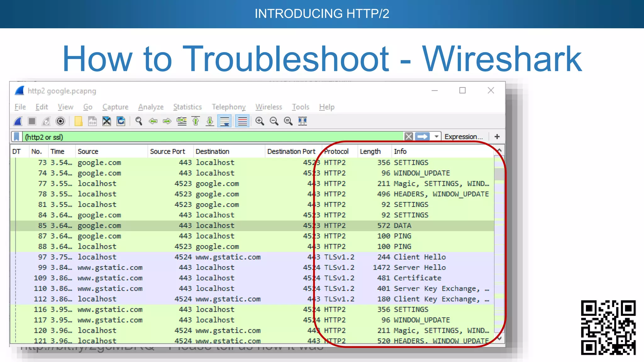
Task: Click packet list scroll up arrow
Action: [x=499, y=151]
